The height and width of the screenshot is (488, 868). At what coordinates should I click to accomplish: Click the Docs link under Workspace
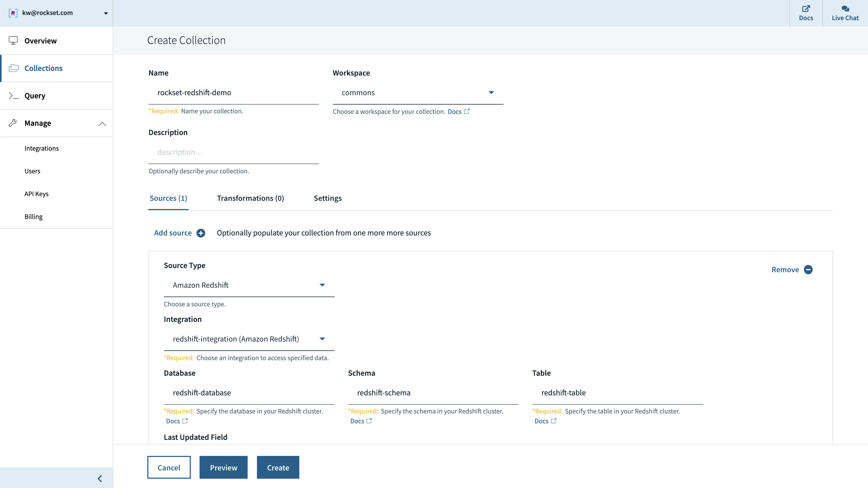pos(454,112)
